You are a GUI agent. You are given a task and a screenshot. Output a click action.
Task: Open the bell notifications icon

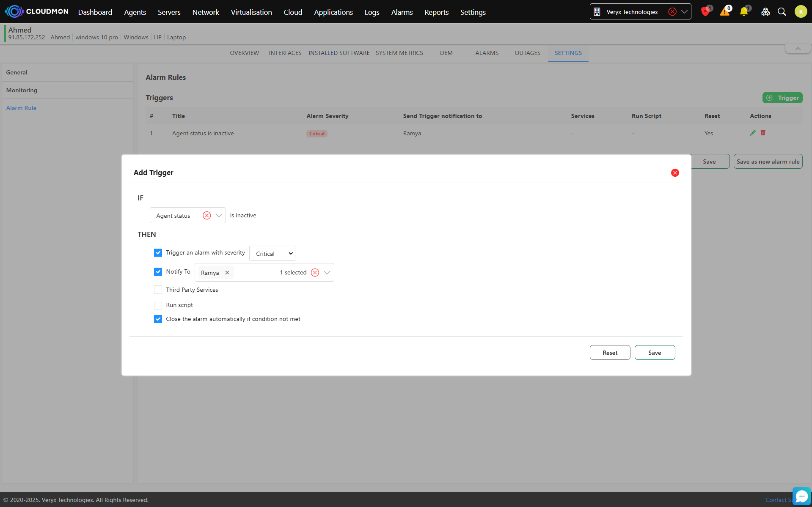pos(743,12)
